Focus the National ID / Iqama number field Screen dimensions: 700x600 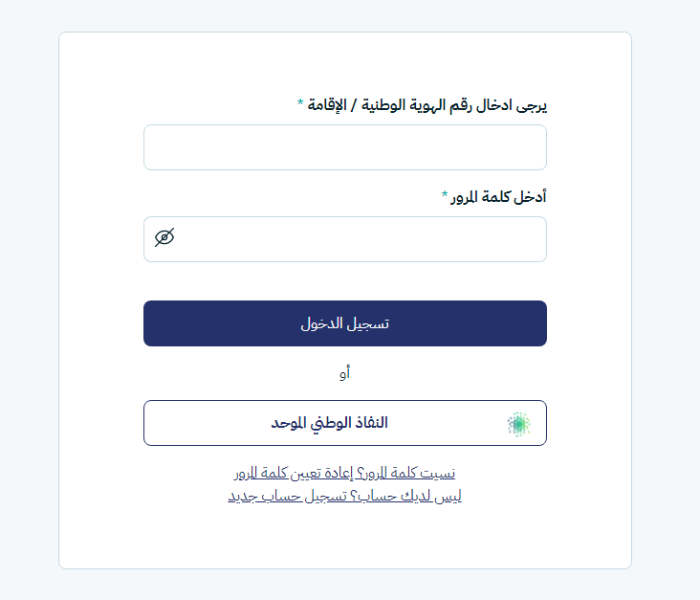344,147
